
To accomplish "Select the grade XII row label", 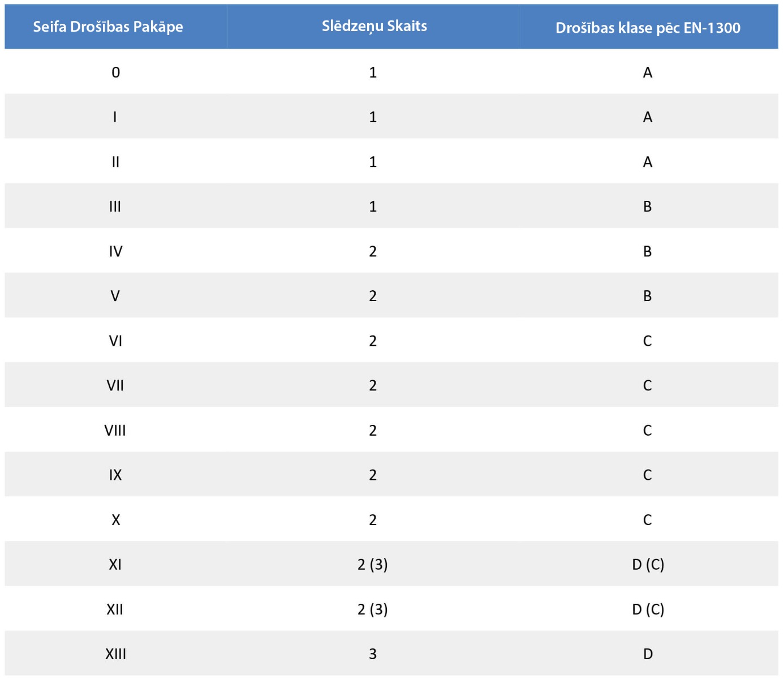I will (x=115, y=609).
